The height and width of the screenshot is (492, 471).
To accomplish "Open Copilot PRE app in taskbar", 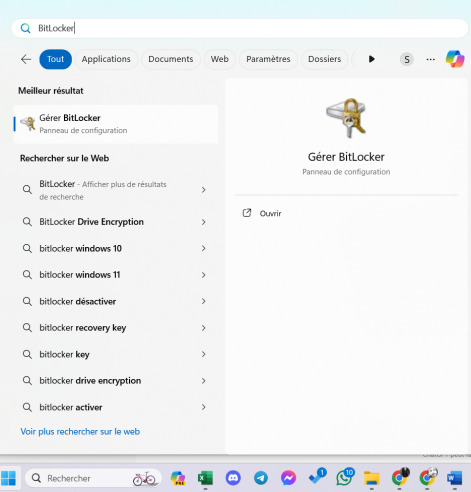I will pyautogui.click(x=178, y=478).
